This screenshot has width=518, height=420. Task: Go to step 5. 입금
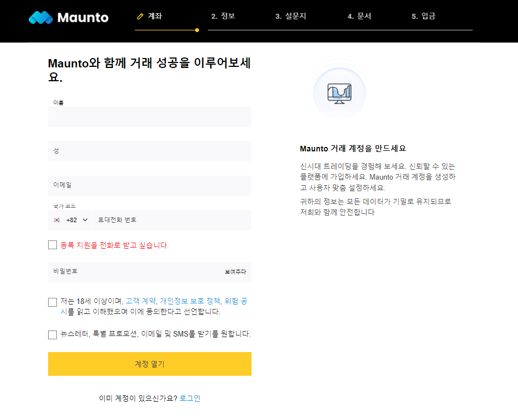423,16
